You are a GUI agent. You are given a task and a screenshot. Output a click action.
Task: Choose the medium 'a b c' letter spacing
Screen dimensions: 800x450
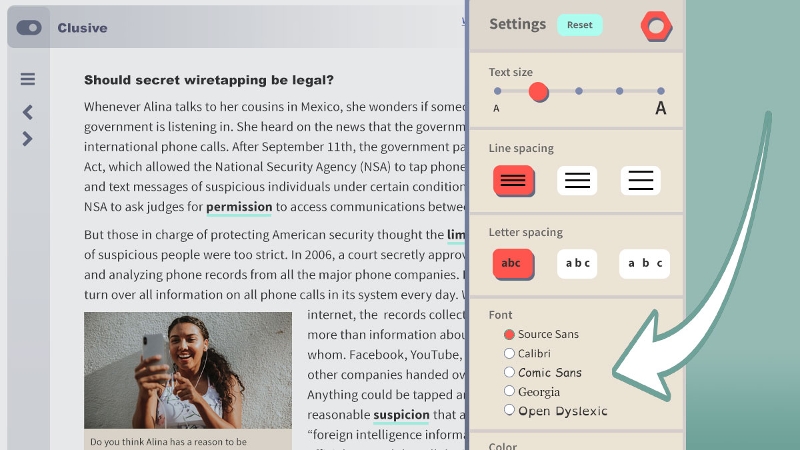[x=577, y=264]
